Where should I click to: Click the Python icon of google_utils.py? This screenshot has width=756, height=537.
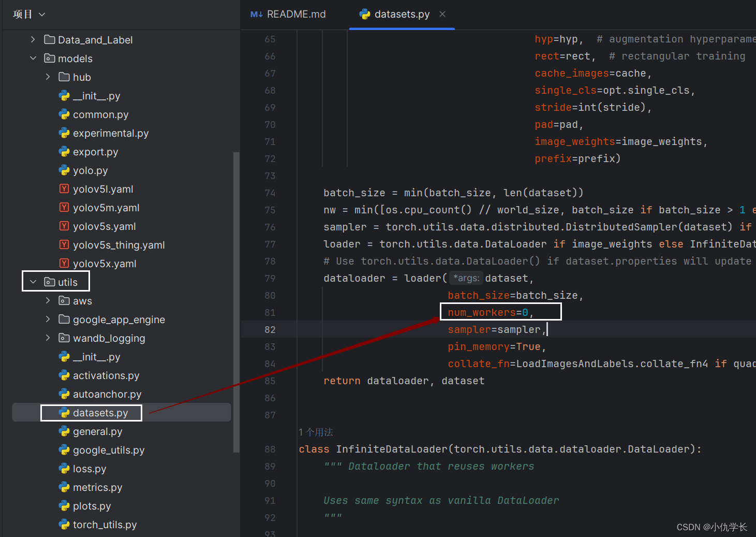click(x=64, y=450)
